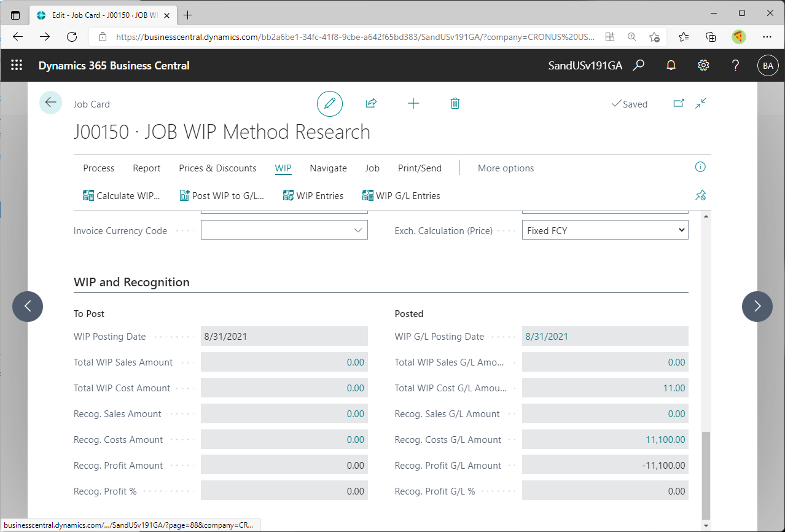Go to the next record with the right chevron

(x=757, y=307)
